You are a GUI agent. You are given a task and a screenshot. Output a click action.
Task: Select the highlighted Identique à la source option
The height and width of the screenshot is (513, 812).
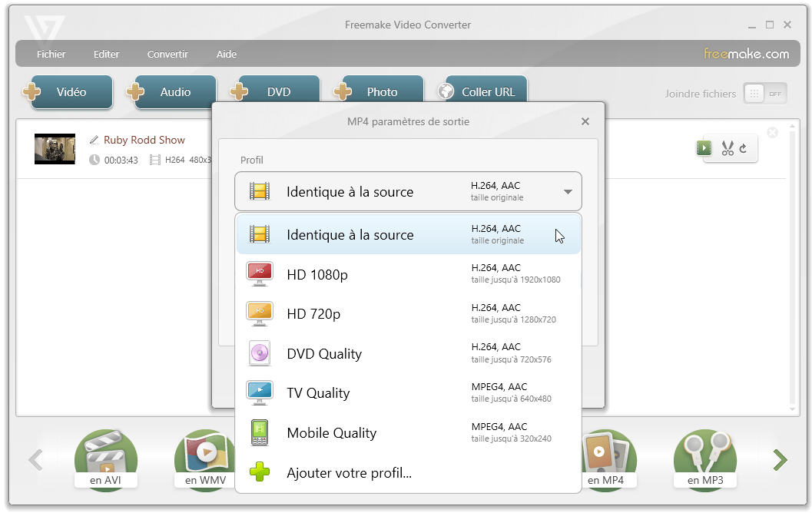(x=409, y=234)
